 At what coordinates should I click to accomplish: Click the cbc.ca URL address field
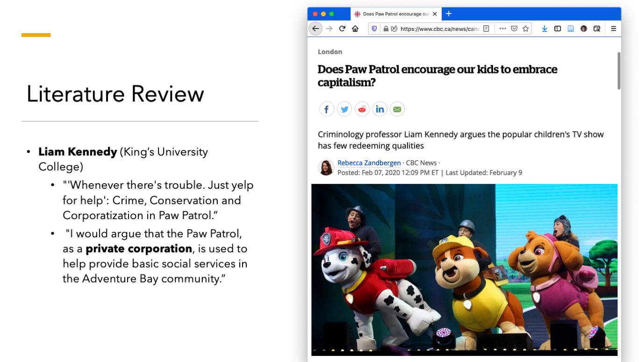click(439, 28)
